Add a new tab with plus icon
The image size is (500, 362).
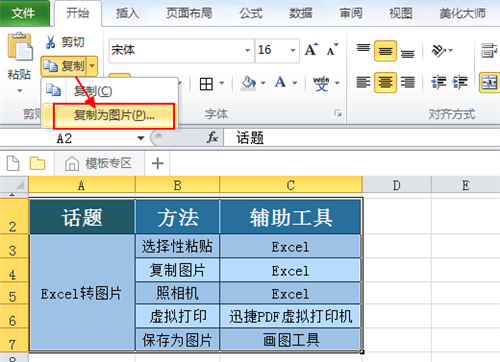coord(157,163)
